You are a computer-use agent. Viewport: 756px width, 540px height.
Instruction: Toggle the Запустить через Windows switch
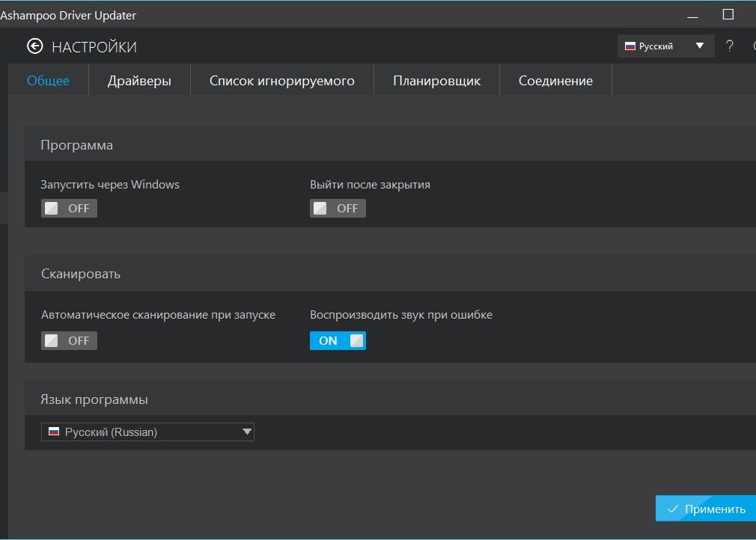[x=69, y=208]
